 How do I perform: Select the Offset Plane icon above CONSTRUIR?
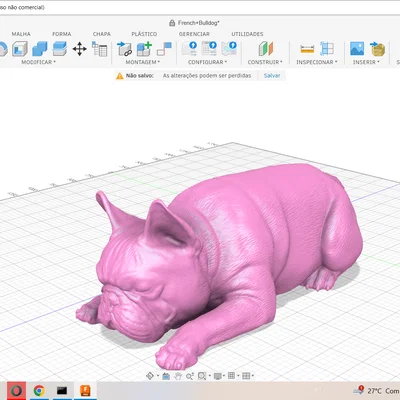click(x=266, y=49)
